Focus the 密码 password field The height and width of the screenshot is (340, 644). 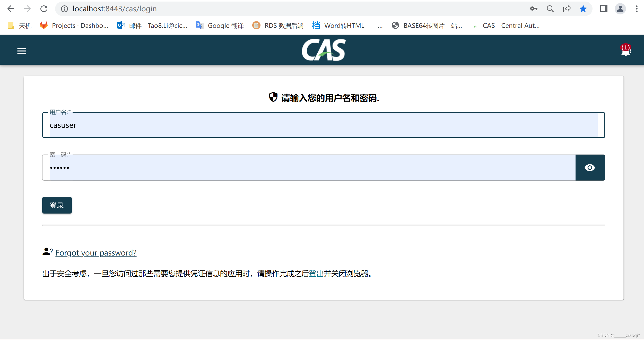coord(309,168)
